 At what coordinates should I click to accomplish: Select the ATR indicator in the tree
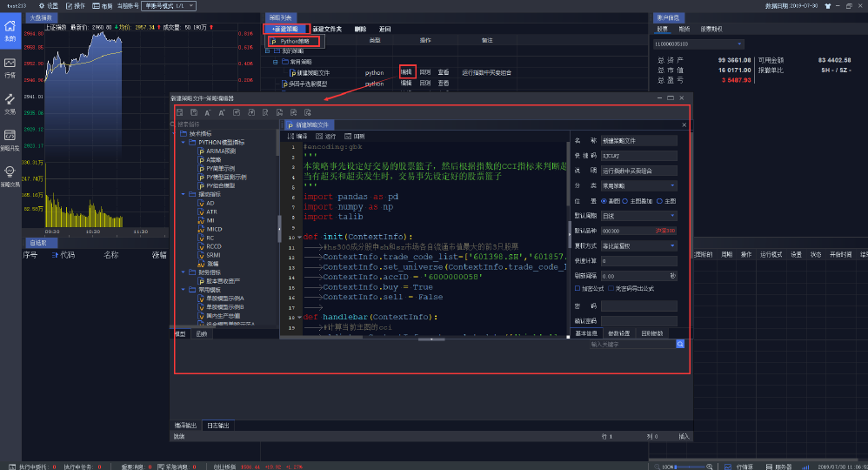click(208, 211)
